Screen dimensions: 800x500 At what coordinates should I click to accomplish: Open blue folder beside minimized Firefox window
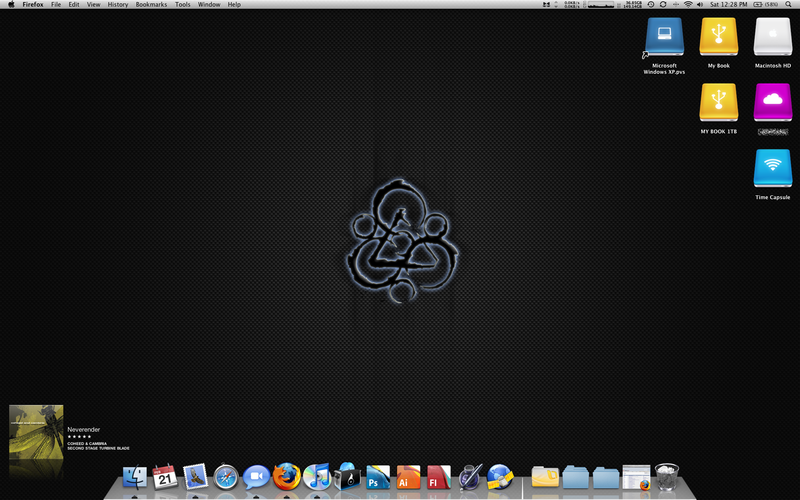(x=606, y=478)
